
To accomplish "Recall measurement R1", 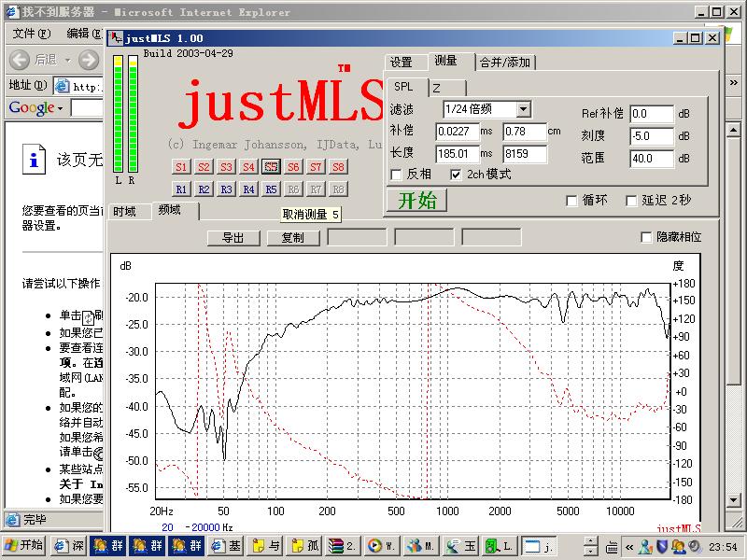I will [181, 189].
